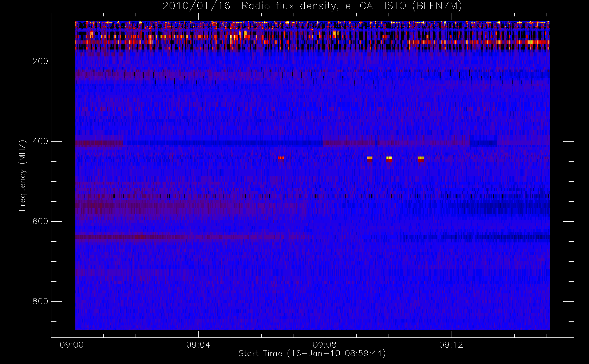Screen dimensions: 589x364
Task: Click the 600 frequency tick label
Action: pos(40,221)
